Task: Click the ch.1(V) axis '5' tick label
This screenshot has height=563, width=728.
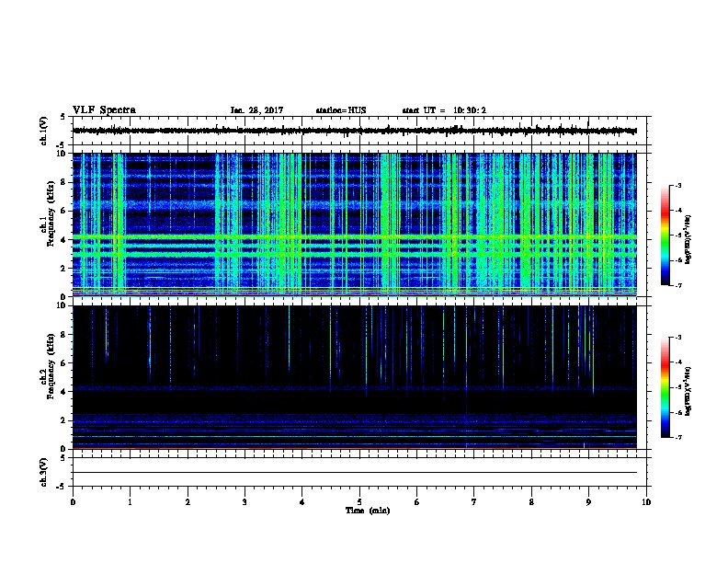Action: click(63, 117)
